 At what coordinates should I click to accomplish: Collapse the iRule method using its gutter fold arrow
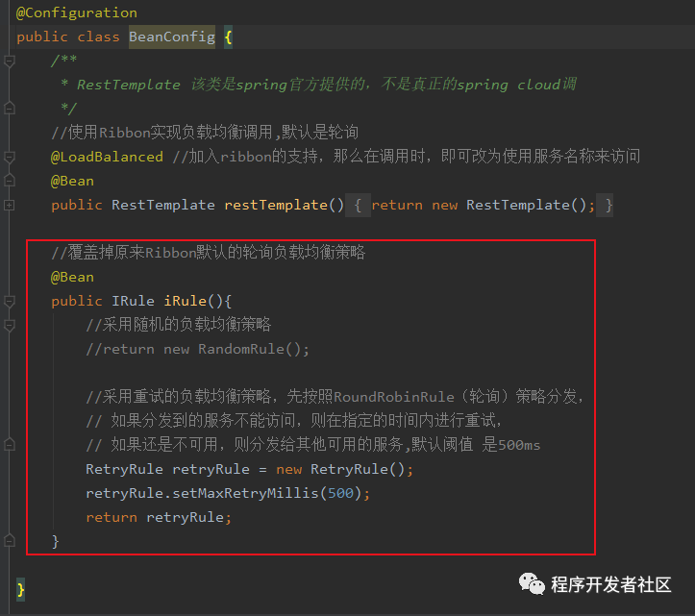(10, 302)
